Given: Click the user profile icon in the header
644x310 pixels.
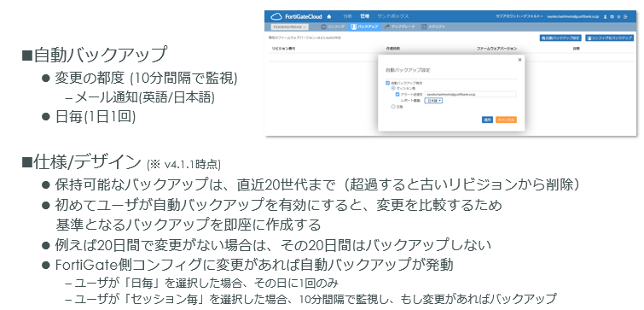Looking at the screenshot, I should [x=606, y=16].
